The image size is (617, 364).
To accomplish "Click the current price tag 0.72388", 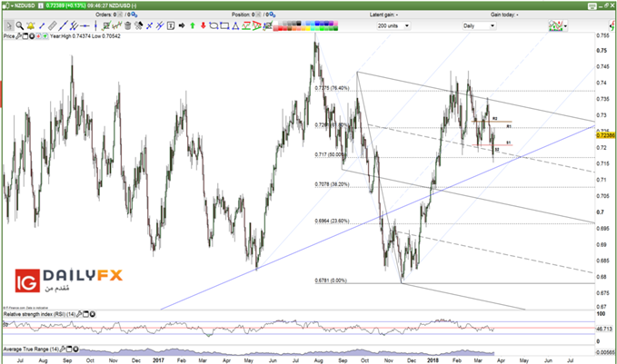I will [605, 135].
